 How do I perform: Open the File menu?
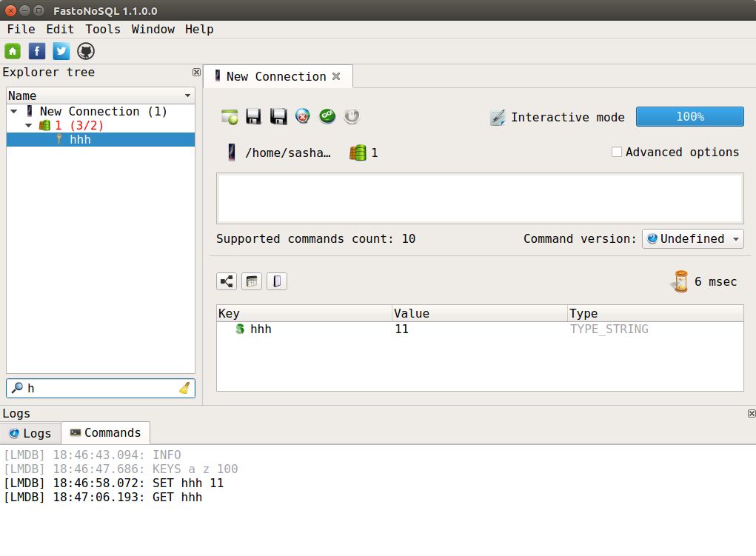coord(21,30)
